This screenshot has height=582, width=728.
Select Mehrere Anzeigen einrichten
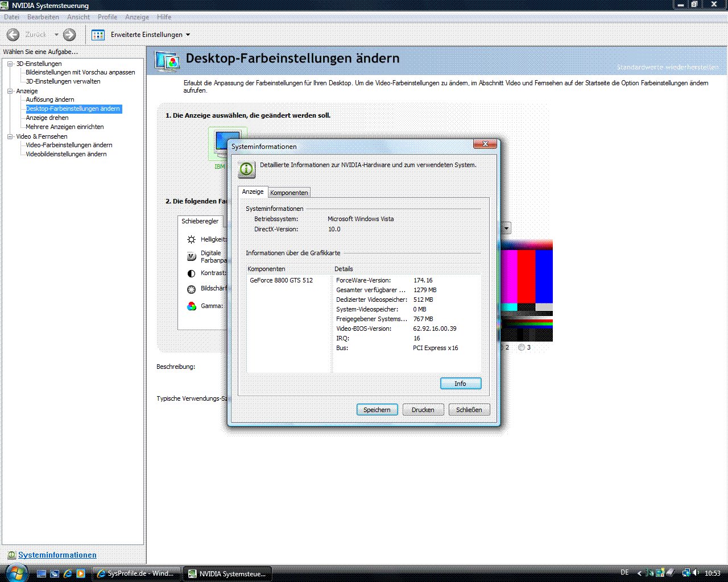pos(64,127)
